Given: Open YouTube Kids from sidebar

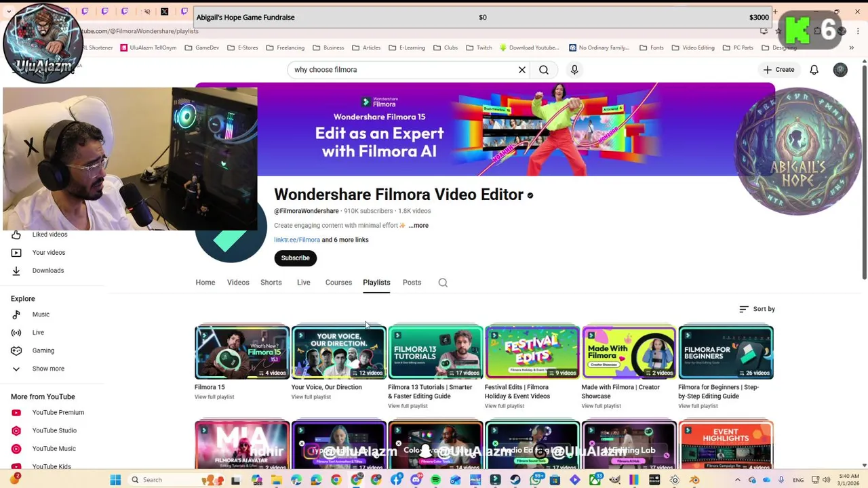Looking at the screenshot, I should coord(51,466).
